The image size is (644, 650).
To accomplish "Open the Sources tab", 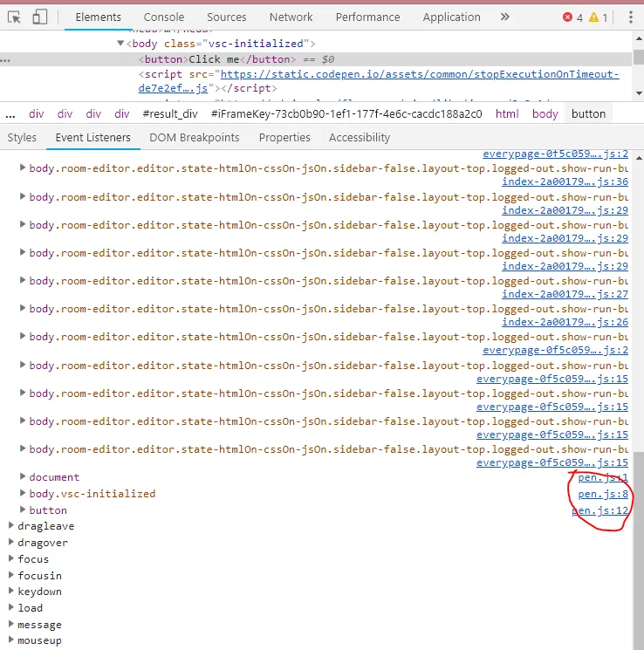I will [x=226, y=17].
